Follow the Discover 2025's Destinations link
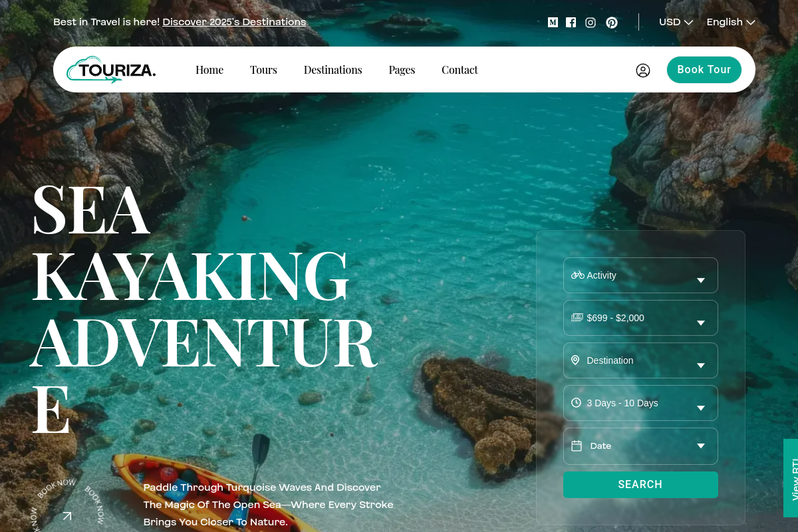This screenshot has height=532, width=798. [x=234, y=22]
